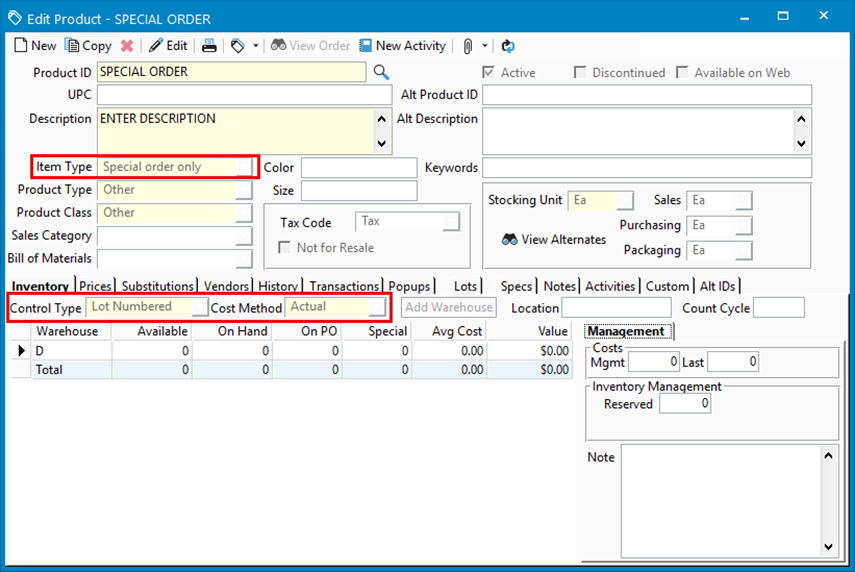Expand the Tax Code dropdown
The height and width of the screenshot is (572, 855).
click(x=451, y=222)
